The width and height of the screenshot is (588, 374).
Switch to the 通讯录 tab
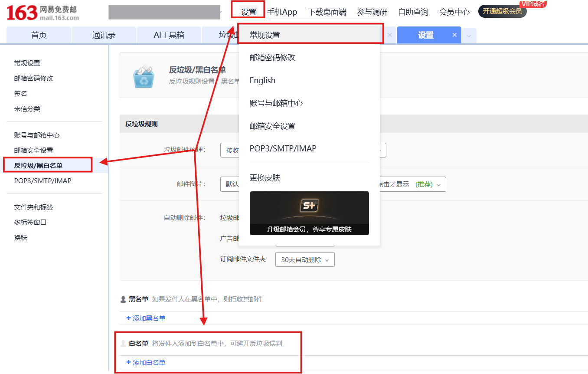[104, 35]
